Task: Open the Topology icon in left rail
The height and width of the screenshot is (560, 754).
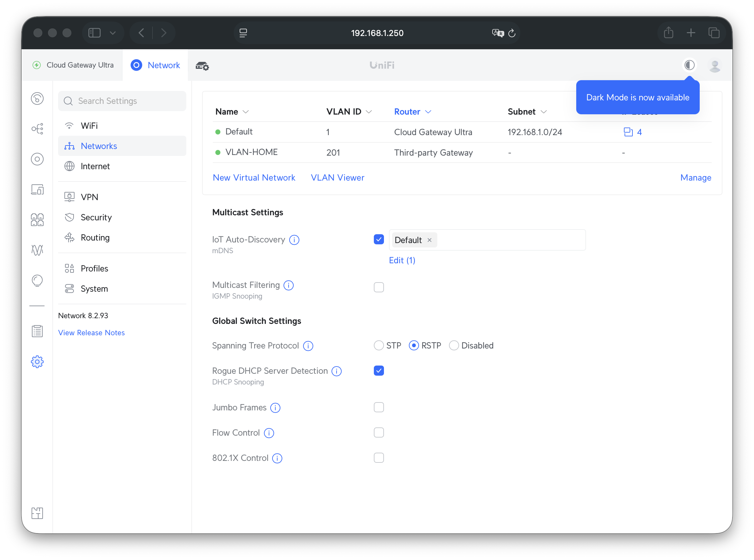Action: pos(37,129)
